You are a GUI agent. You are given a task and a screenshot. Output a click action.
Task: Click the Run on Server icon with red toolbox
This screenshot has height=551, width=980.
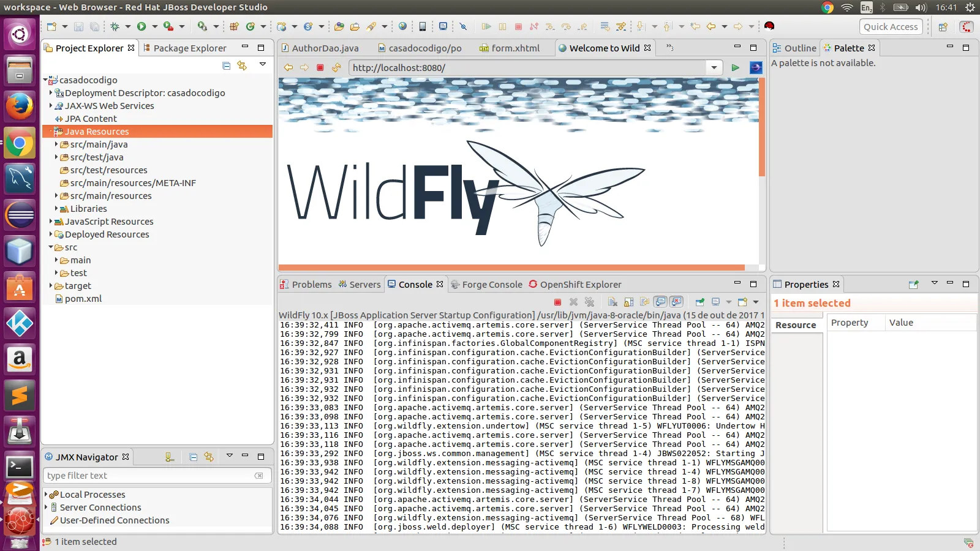(168, 26)
